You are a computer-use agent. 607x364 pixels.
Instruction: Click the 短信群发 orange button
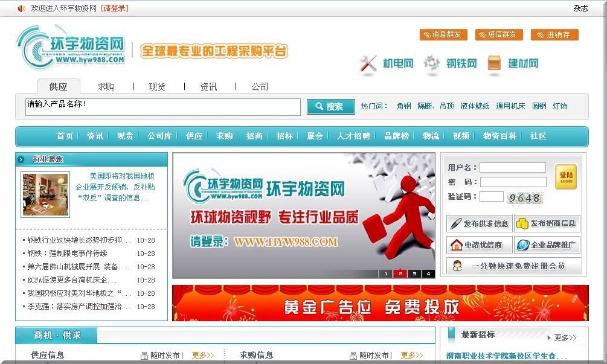(499, 34)
